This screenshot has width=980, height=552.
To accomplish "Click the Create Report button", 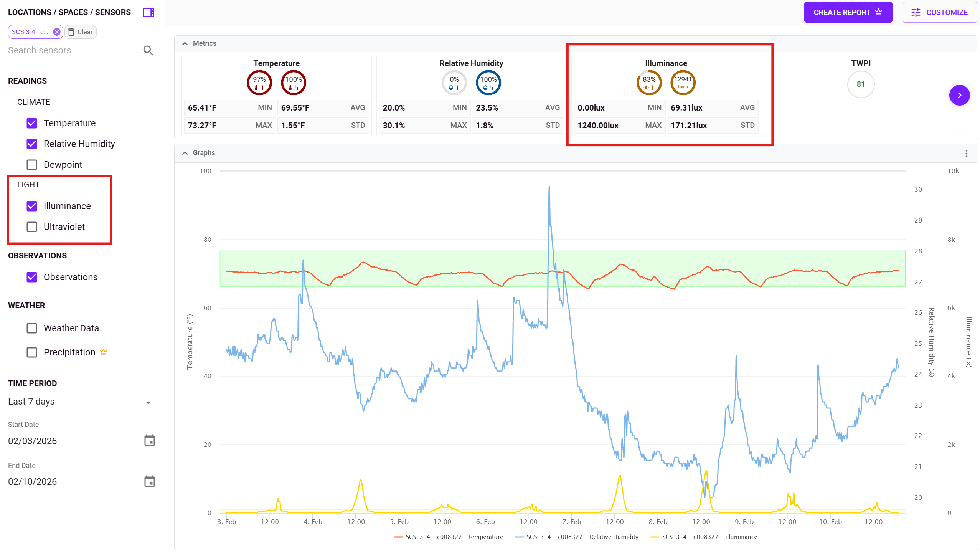I will pos(848,12).
